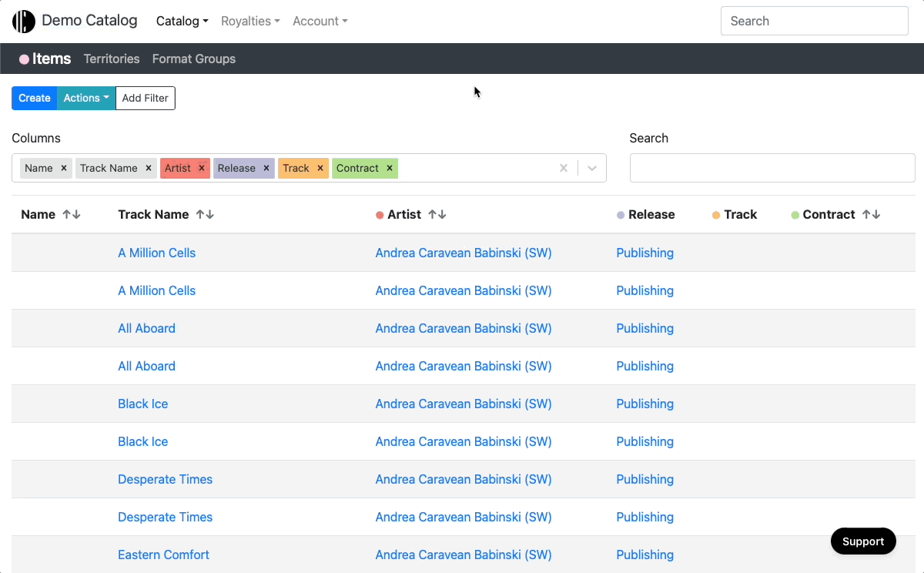The width and height of the screenshot is (924, 573).
Task: Sort by the Name column arrows
Action: point(72,215)
